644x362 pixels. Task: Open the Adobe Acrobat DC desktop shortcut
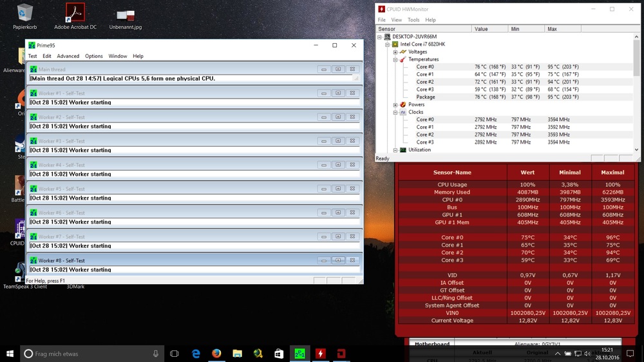[x=75, y=13]
